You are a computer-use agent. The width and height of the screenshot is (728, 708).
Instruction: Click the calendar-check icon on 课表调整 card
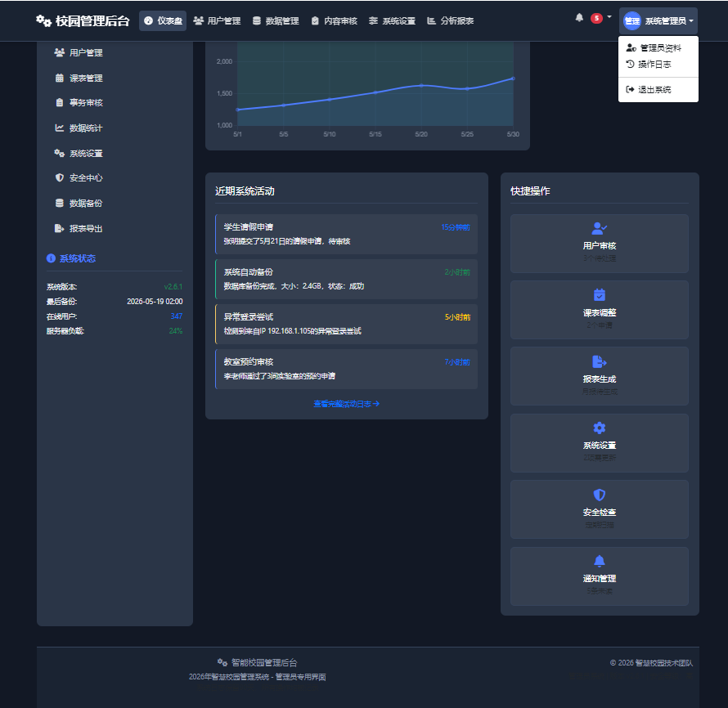tap(600, 294)
